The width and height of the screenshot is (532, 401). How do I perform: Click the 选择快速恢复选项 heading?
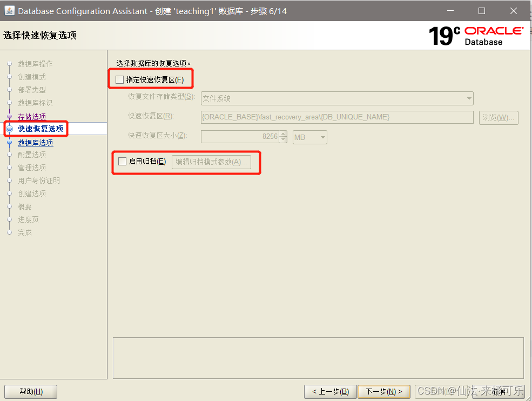click(x=40, y=35)
